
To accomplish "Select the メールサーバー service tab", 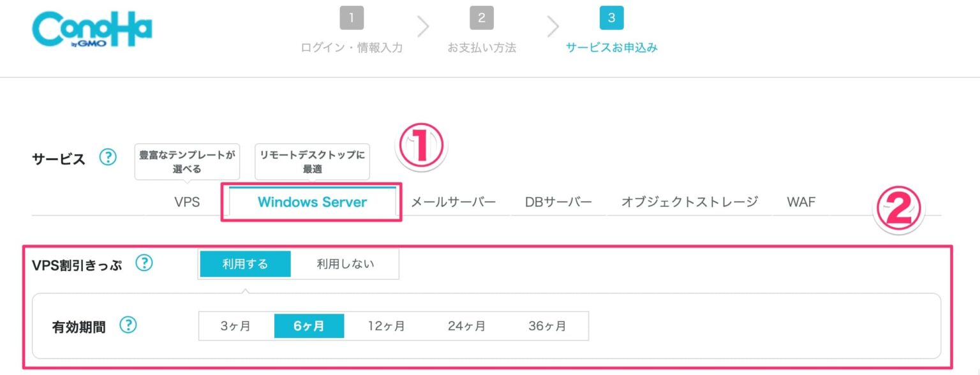I will point(454,202).
